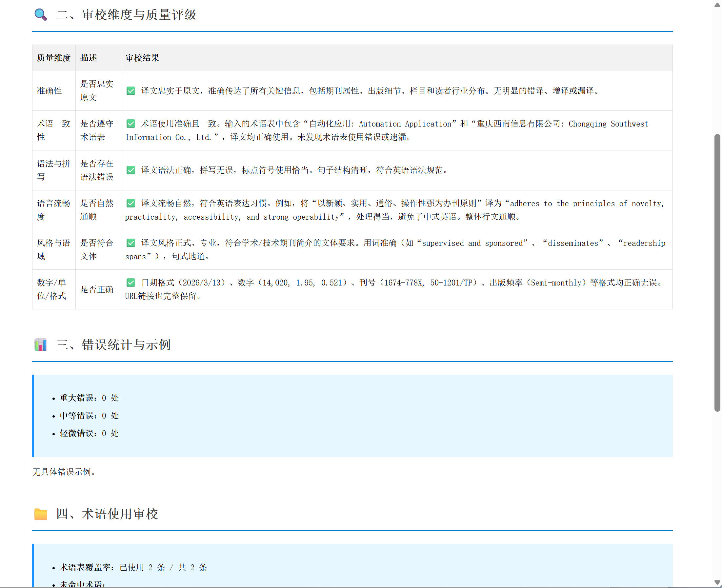Click the 轻微错误: 0 处 list item
Image resolution: width=722 pixels, height=588 pixels.
tap(89, 433)
